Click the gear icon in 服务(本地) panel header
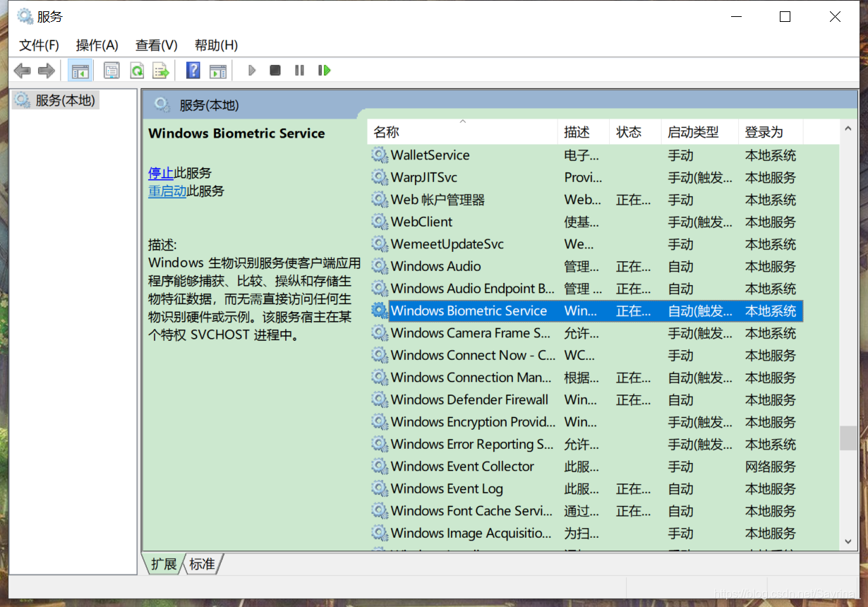 point(162,105)
